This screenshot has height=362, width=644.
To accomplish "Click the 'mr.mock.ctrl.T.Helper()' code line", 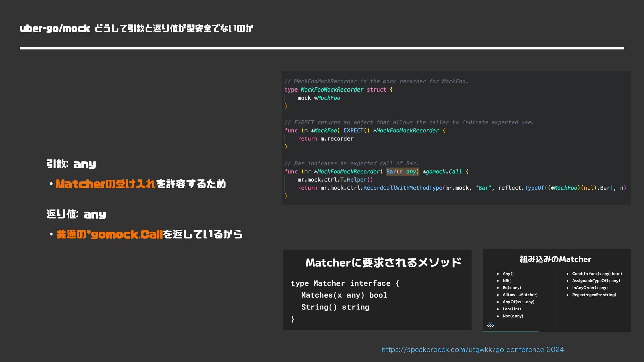I will coord(335,180).
